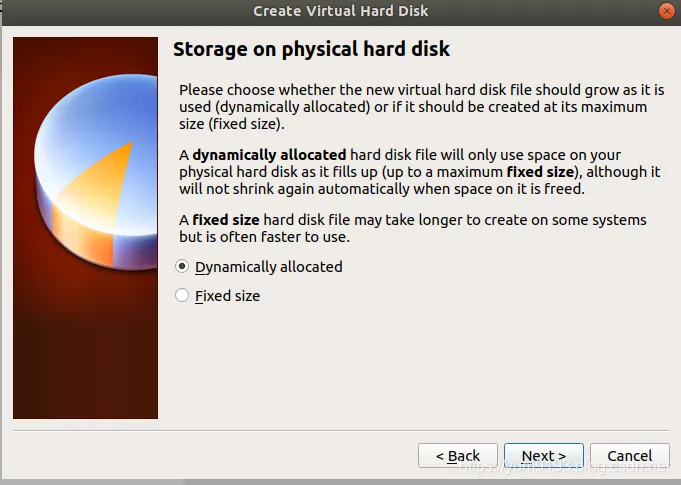Go back with the Back button

[x=458, y=456]
